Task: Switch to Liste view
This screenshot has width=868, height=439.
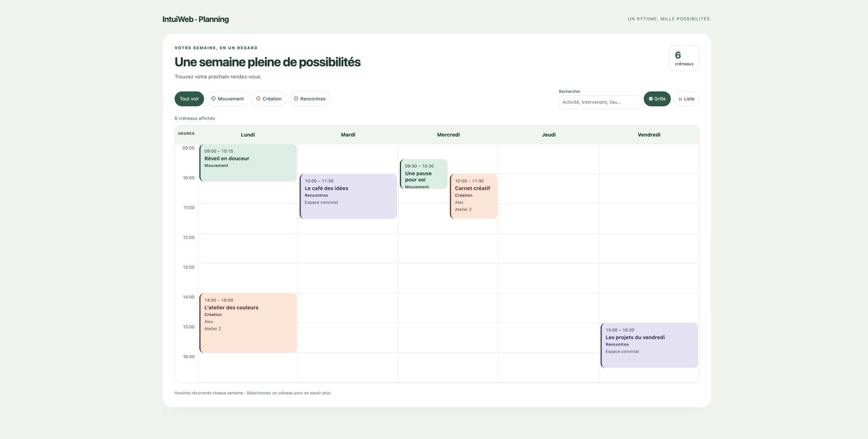Action: (686, 99)
